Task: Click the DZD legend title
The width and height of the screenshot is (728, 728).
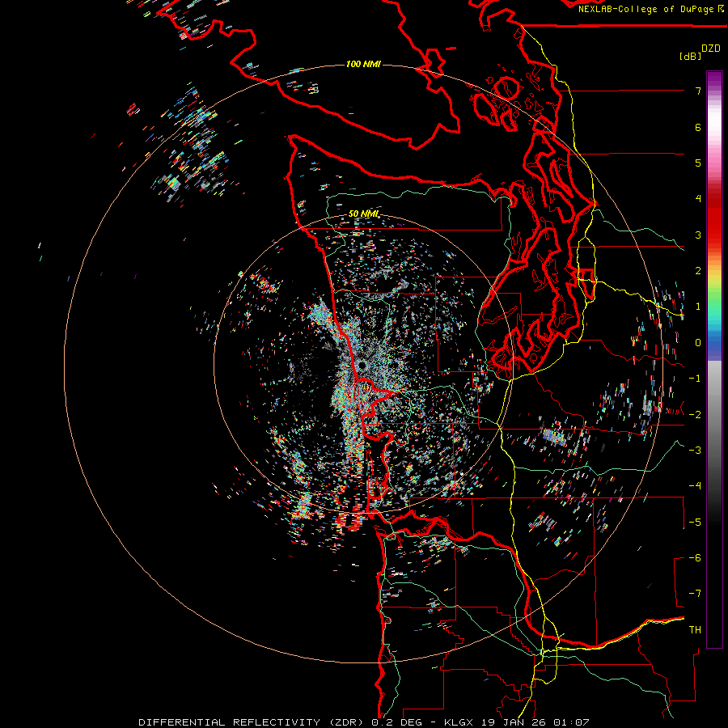Action: click(x=711, y=49)
